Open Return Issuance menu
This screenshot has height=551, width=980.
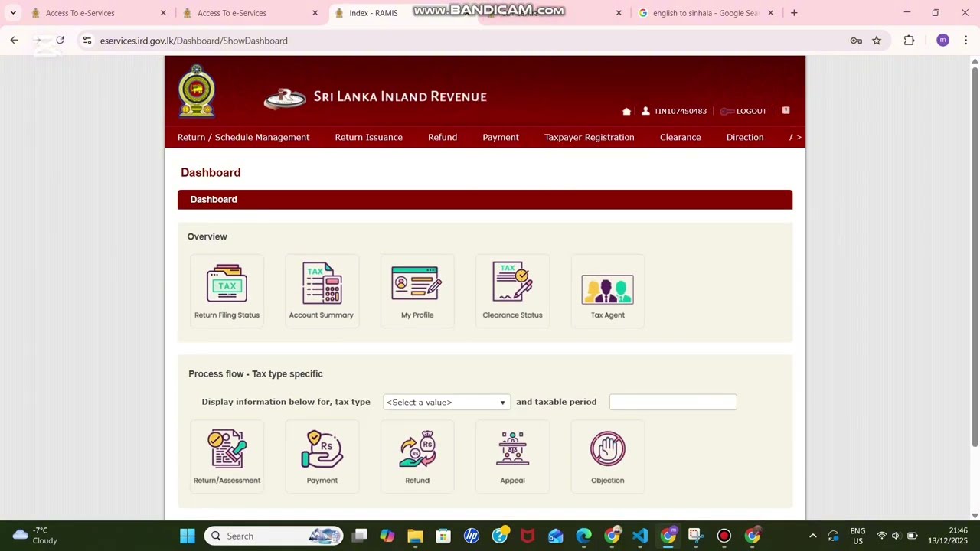[x=368, y=137]
